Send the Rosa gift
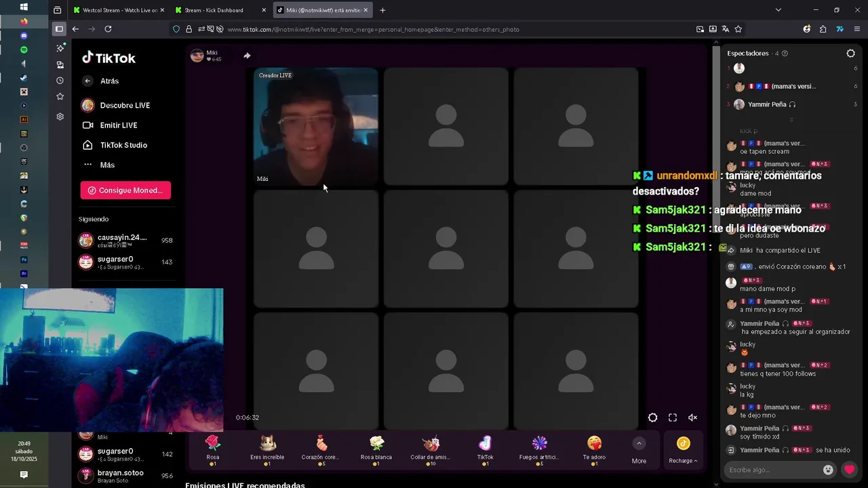The height and width of the screenshot is (488, 868). pyautogui.click(x=213, y=450)
